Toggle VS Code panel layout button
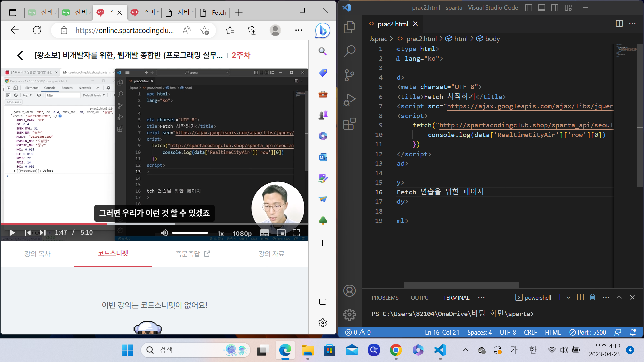 coord(542,8)
